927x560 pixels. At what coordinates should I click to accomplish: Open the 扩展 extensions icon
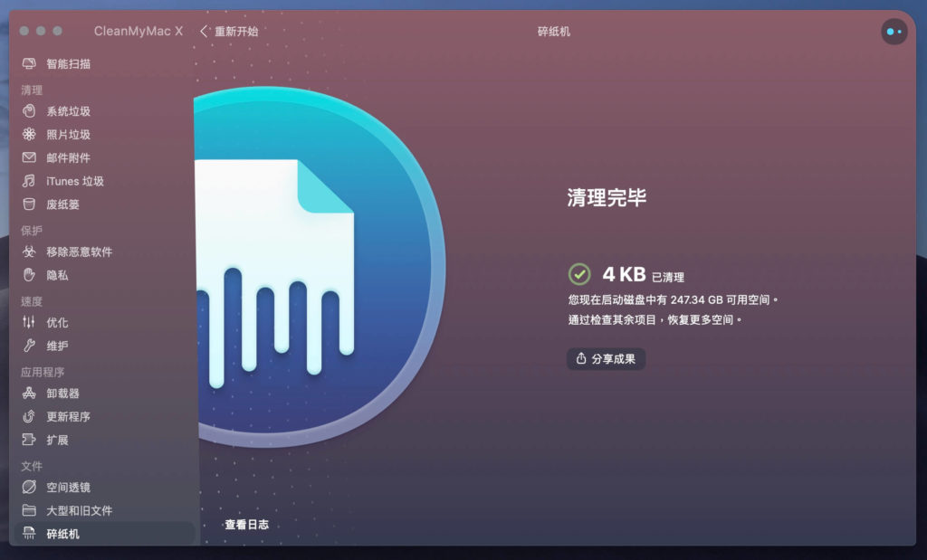tap(29, 440)
